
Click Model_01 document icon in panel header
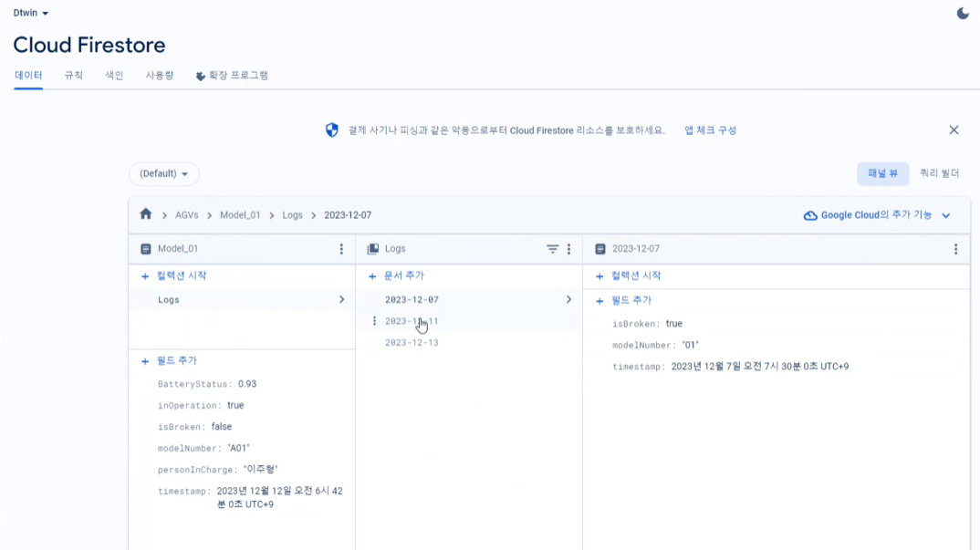click(x=146, y=249)
